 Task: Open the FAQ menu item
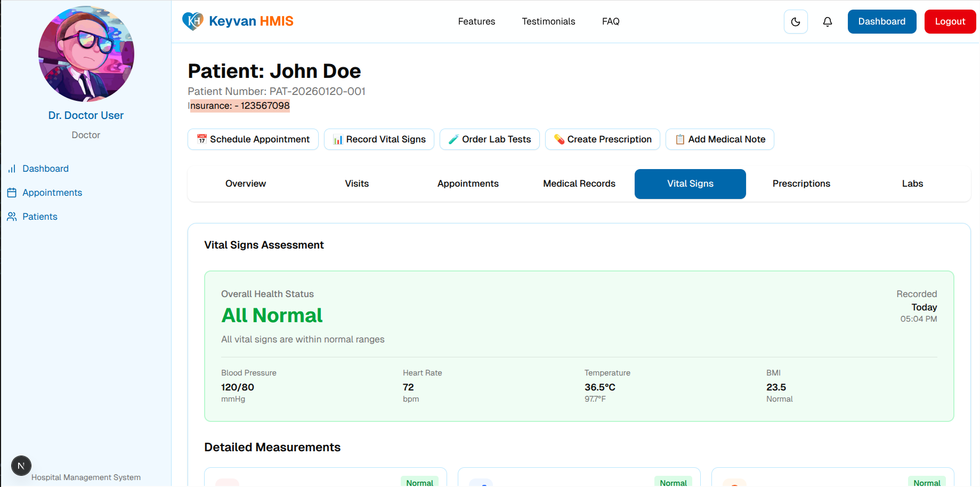pyautogui.click(x=611, y=21)
